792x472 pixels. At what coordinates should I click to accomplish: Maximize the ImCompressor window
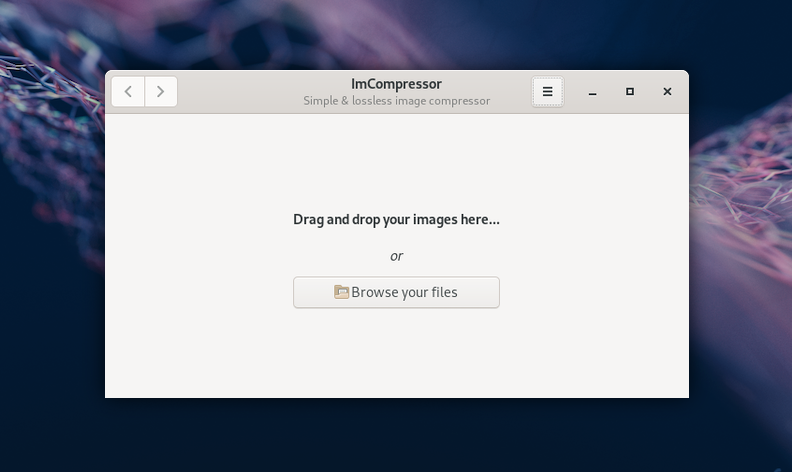[630, 91]
